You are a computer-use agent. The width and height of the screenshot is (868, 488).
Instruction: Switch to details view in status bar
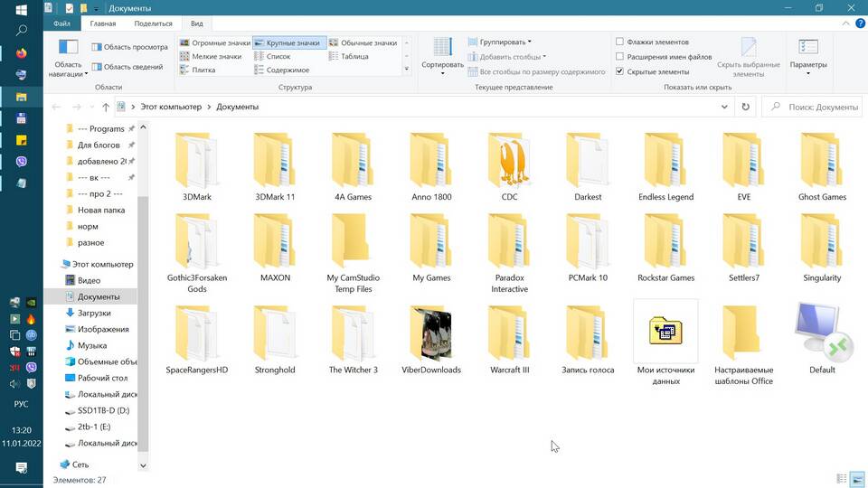[842, 479]
